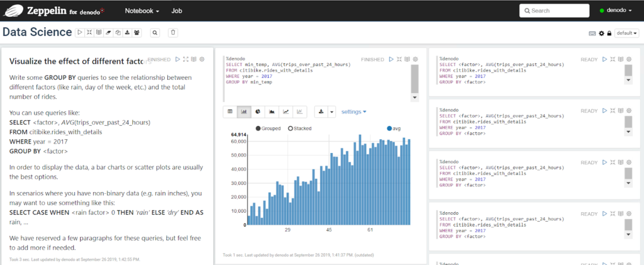This screenshot has width=644, height=265.
Task: Run all paragraphs in the notebook
Action: 80,33
